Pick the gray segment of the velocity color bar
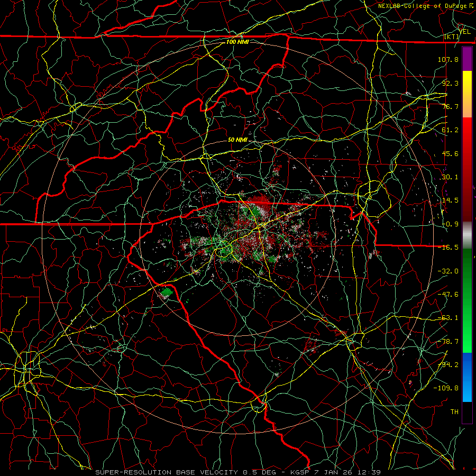 [x=467, y=235]
